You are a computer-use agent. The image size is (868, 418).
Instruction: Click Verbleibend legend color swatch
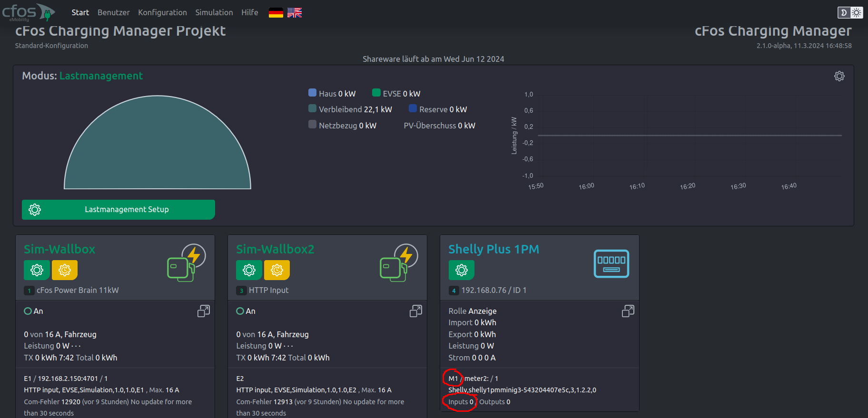[x=313, y=108]
